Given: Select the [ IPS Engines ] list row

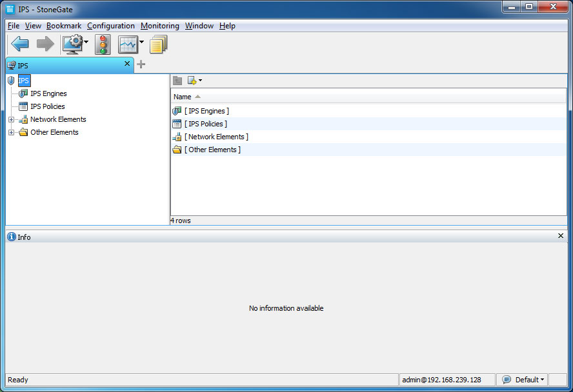Looking at the screenshot, I should click(x=368, y=111).
